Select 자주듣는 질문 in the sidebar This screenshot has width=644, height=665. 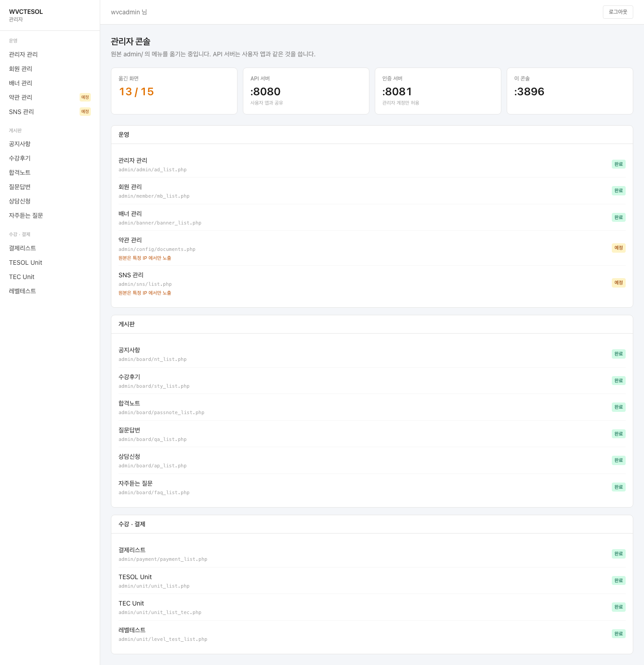[50, 215]
